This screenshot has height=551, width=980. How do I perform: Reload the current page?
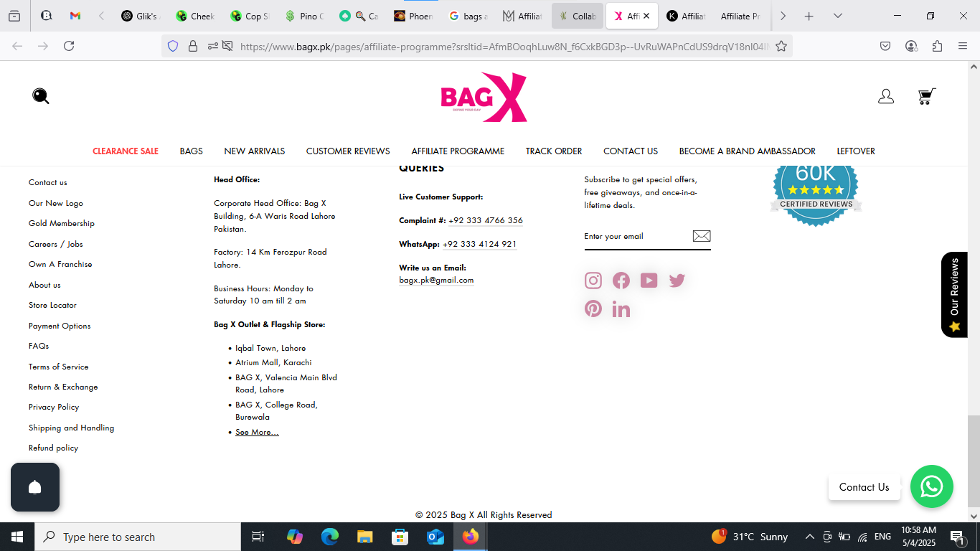point(69,46)
